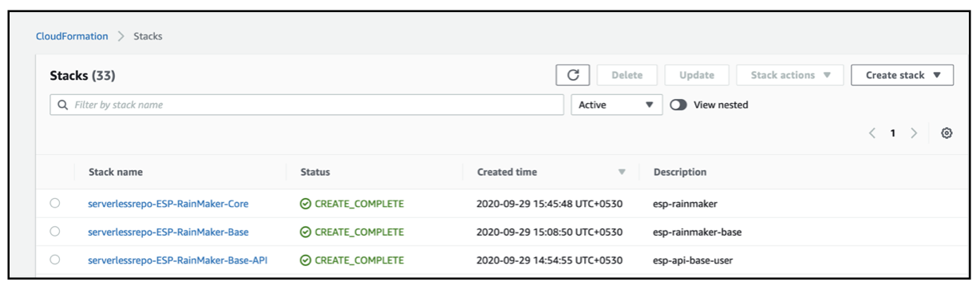This screenshot has width=980, height=294.
Task: Click the Stacks breadcrumb item
Action: tap(148, 36)
